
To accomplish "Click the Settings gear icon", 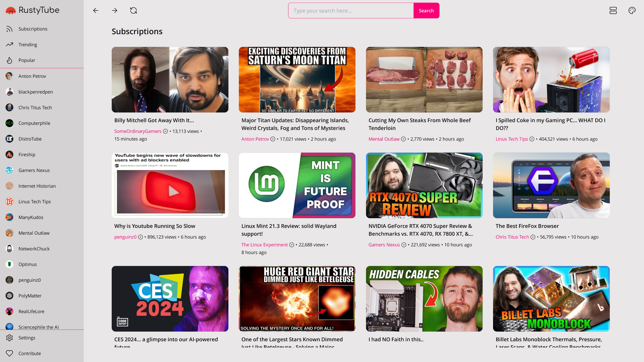I will coord(10,338).
